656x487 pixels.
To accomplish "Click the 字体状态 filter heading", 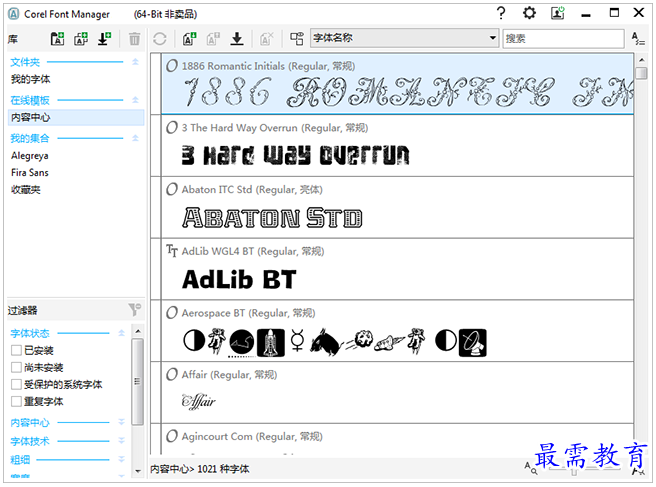I will (x=30, y=333).
